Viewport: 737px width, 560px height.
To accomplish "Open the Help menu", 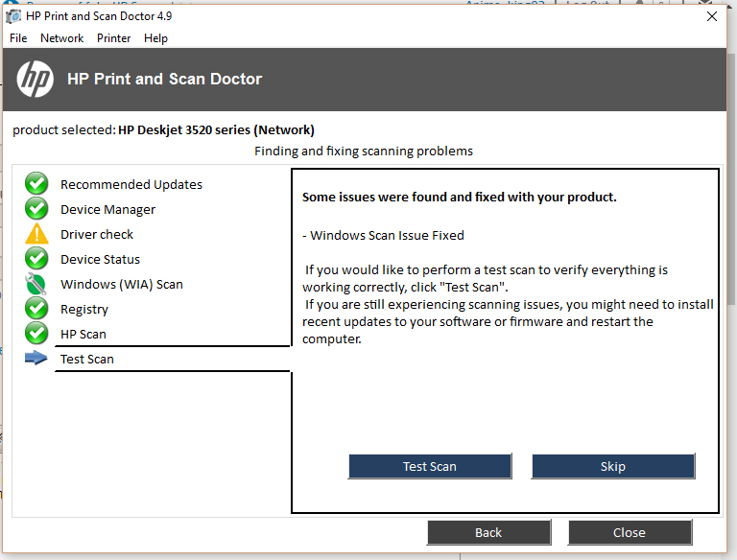I will (155, 38).
